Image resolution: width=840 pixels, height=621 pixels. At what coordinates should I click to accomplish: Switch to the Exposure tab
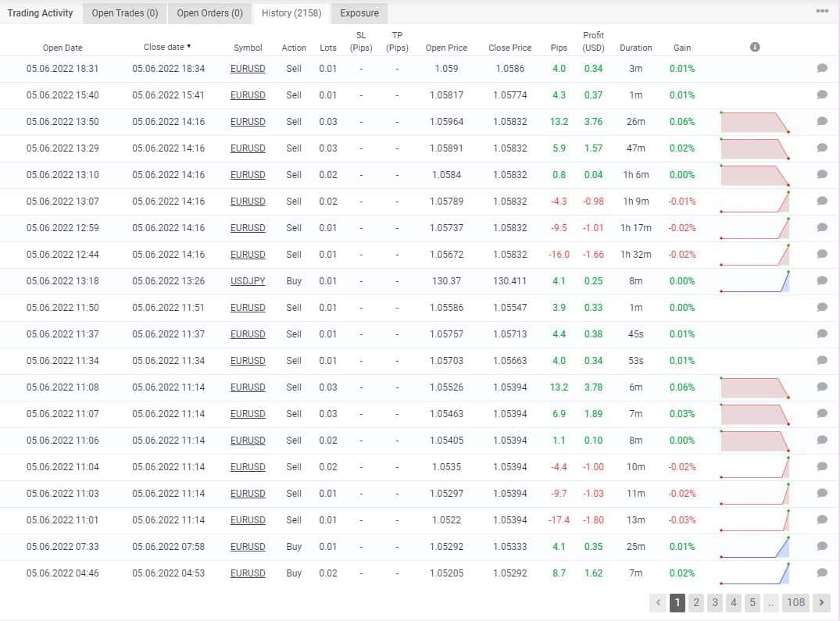coord(359,12)
